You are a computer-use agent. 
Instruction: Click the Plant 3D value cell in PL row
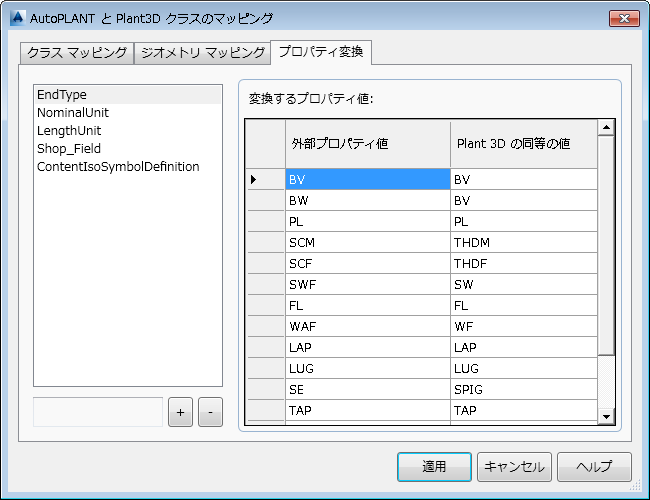524,222
